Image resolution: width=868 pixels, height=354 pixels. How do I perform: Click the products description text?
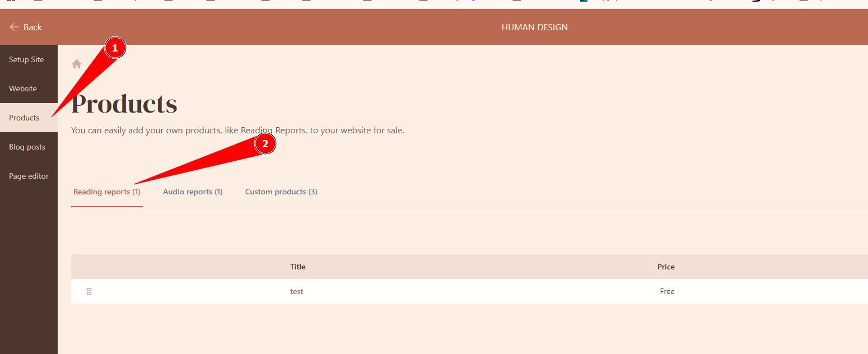tap(237, 131)
